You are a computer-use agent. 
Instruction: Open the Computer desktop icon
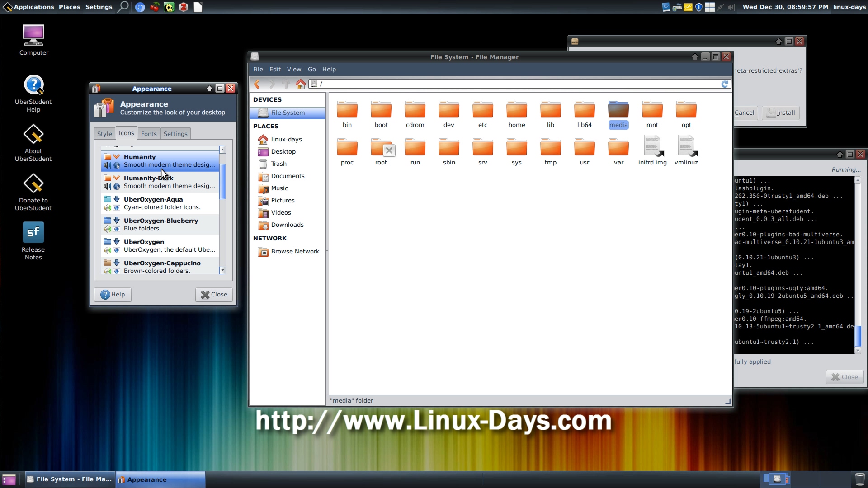click(33, 40)
